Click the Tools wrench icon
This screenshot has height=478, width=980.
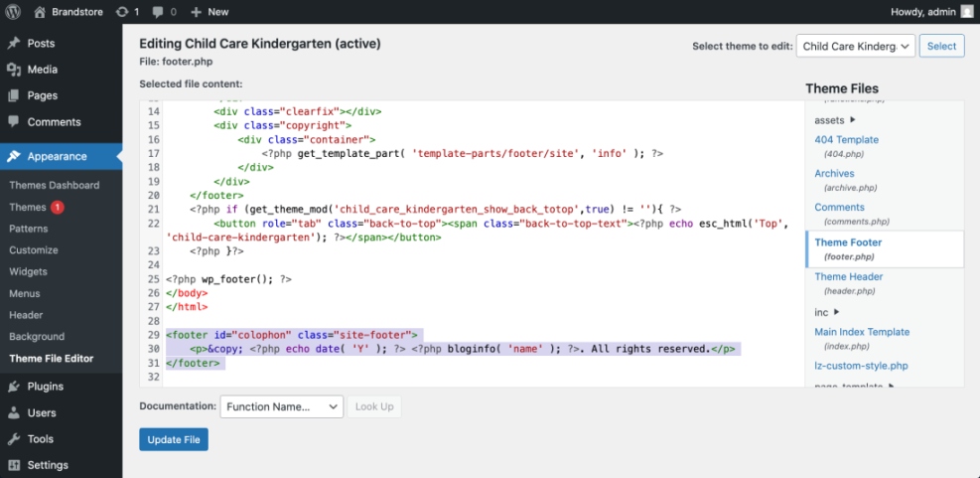pos(14,438)
